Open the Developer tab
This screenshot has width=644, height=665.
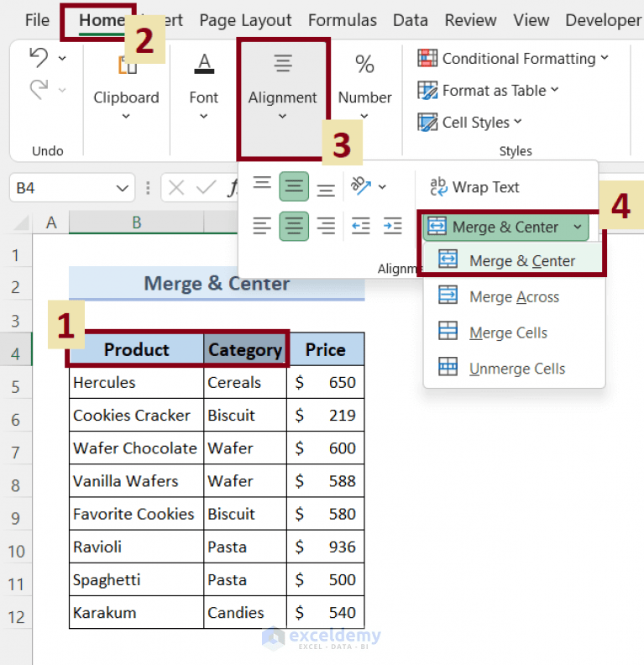point(603,20)
